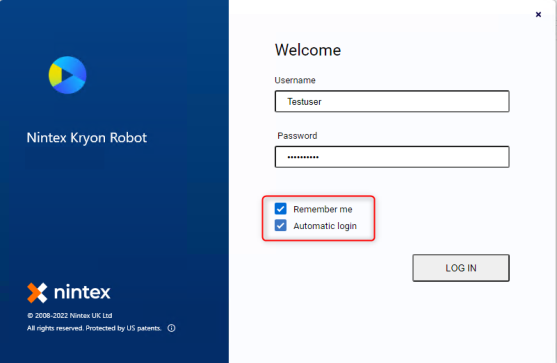This screenshot has width=557, height=363.
Task: Click the Password label
Action: pos(297,136)
